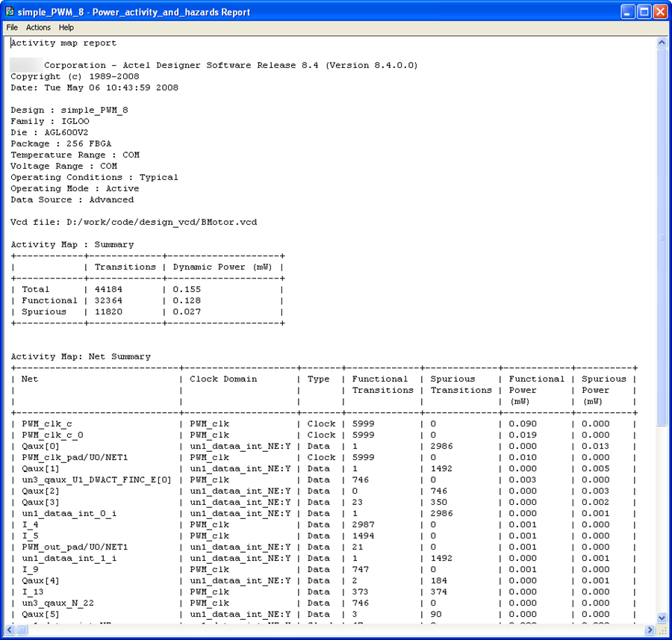
Task: Click the vertical scrollbar thumb
Action: pyautogui.click(x=662, y=237)
